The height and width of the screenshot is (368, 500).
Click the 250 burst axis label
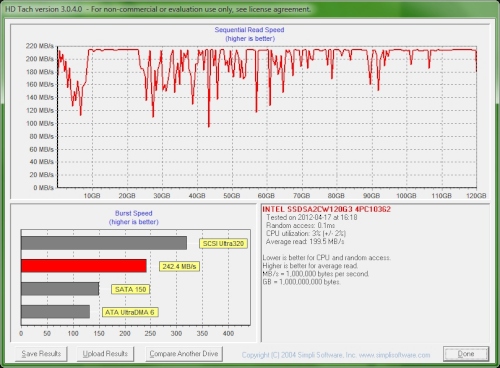151,333
